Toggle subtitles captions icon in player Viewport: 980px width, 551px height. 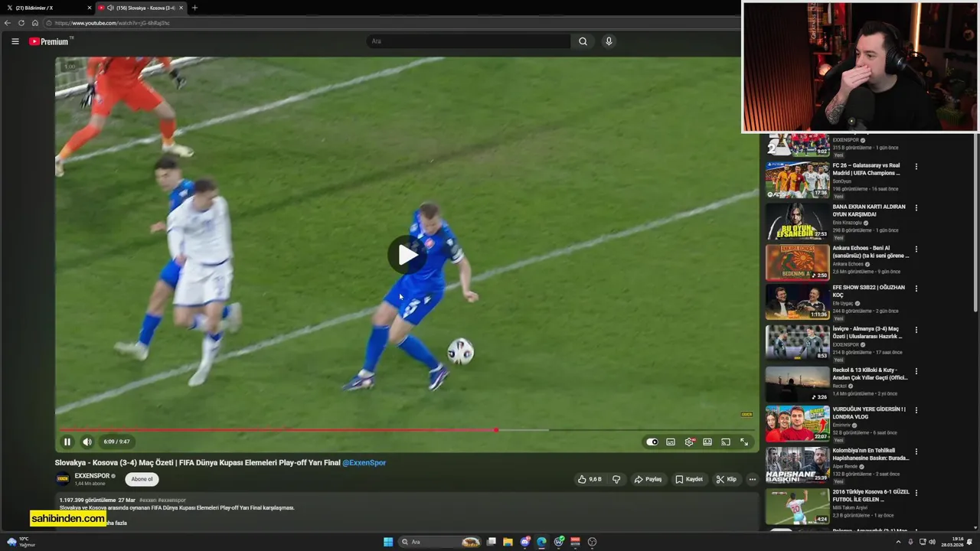point(671,442)
